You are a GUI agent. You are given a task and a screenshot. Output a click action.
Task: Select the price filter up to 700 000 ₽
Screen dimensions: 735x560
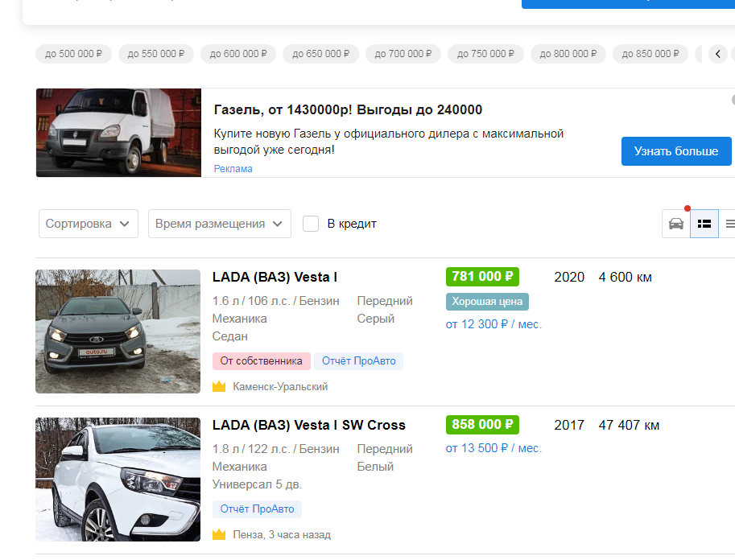point(403,54)
